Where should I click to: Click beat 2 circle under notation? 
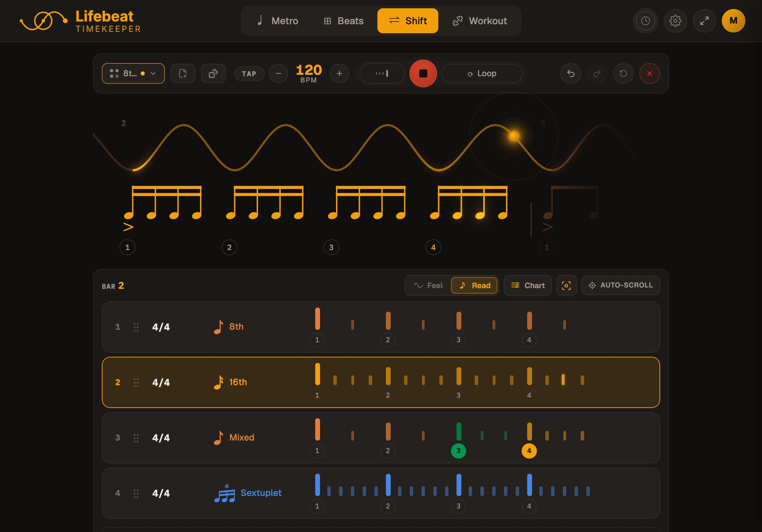click(x=229, y=247)
